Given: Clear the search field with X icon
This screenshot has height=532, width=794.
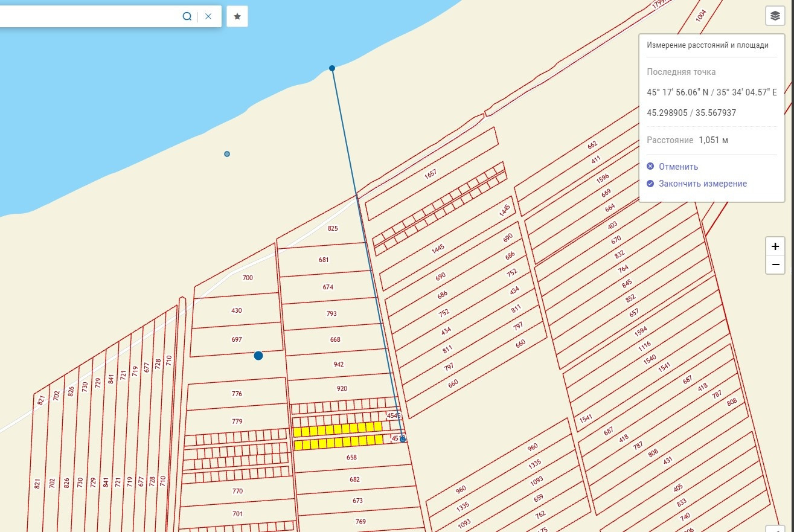Looking at the screenshot, I should pyautogui.click(x=208, y=16).
